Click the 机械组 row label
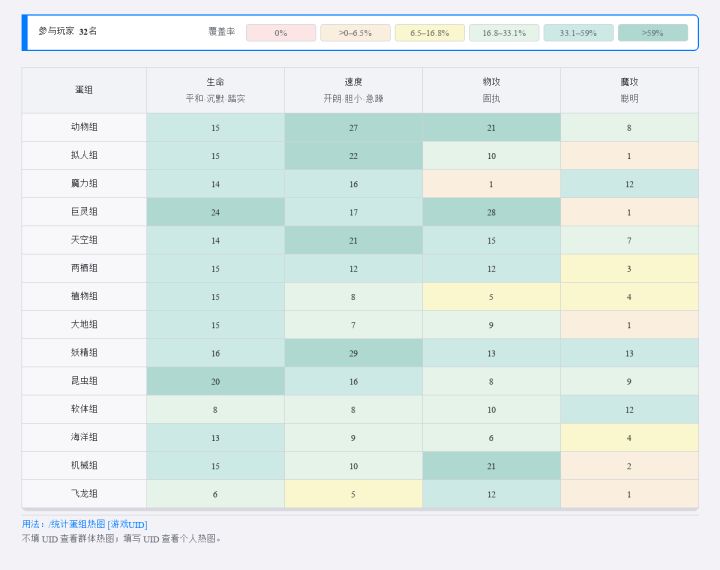The image size is (720, 570). [x=84, y=466]
